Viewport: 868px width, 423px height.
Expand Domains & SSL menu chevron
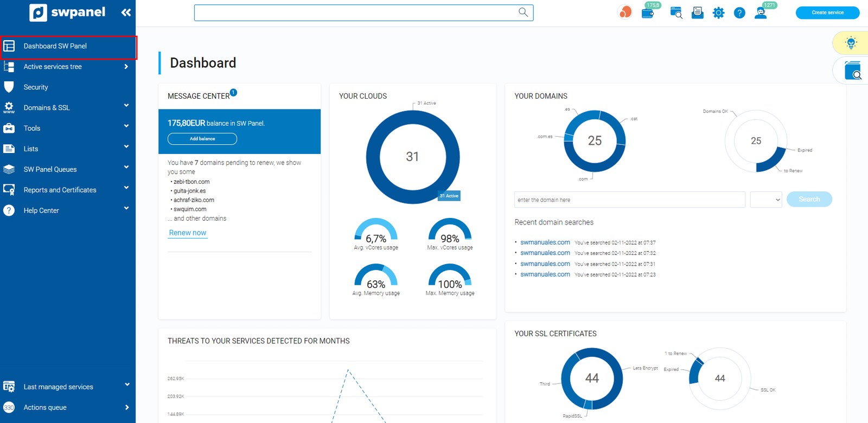126,105
